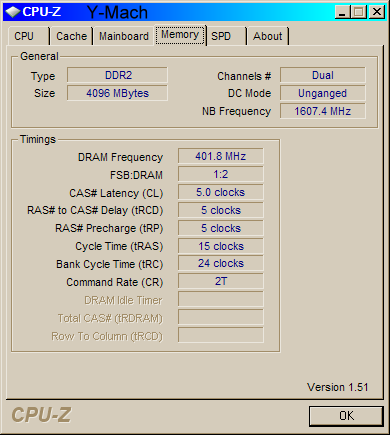Click the DC Mode field showing Unganged
This screenshot has height=435, width=390.
click(x=323, y=93)
